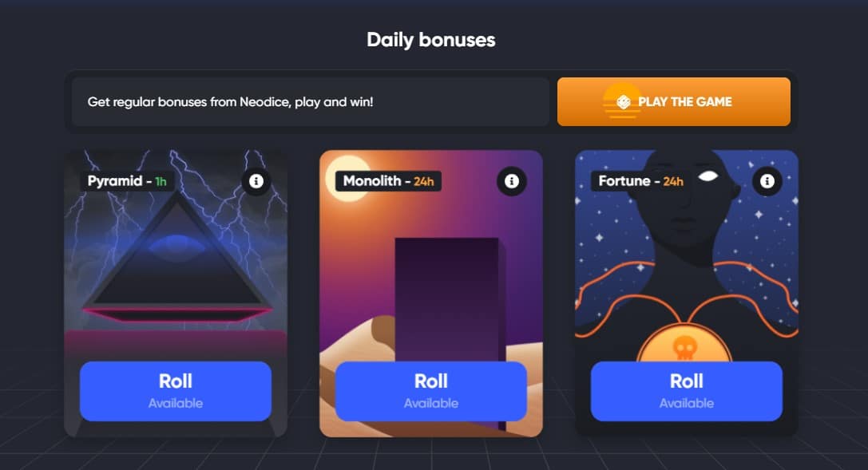Click the PLAY THE GAME button
This screenshot has width=868, height=470.
[x=674, y=102]
